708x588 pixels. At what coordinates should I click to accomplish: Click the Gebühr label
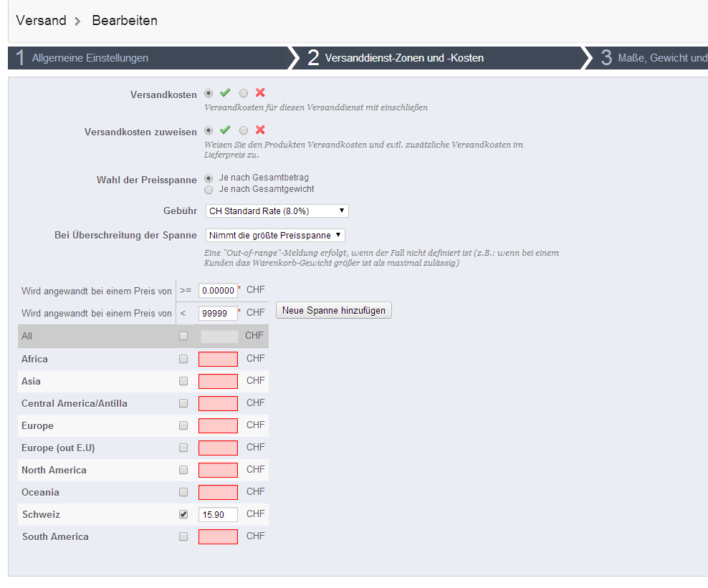pos(180,211)
